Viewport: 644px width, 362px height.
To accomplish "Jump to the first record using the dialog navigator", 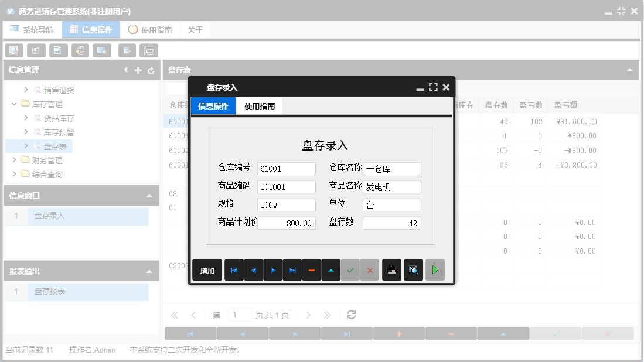I will (x=234, y=269).
